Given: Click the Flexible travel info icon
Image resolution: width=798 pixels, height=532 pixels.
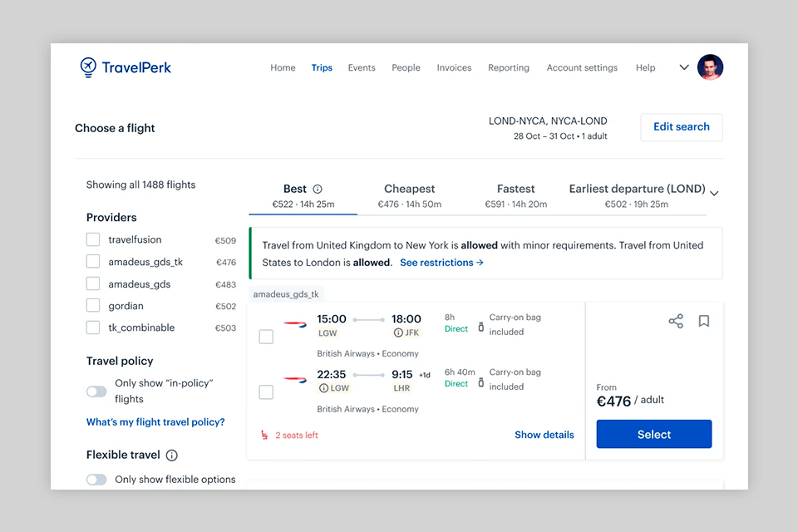Looking at the screenshot, I should pos(172,456).
